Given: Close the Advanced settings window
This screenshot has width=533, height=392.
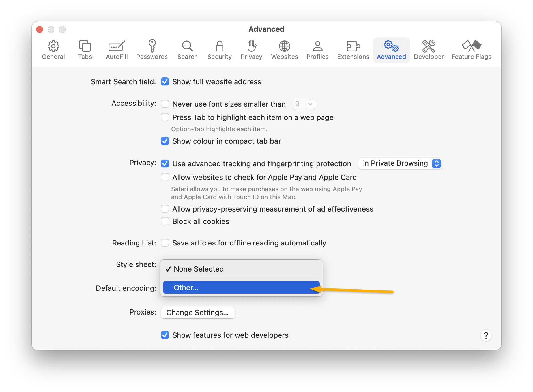Looking at the screenshot, I should (x=40, y=29).
